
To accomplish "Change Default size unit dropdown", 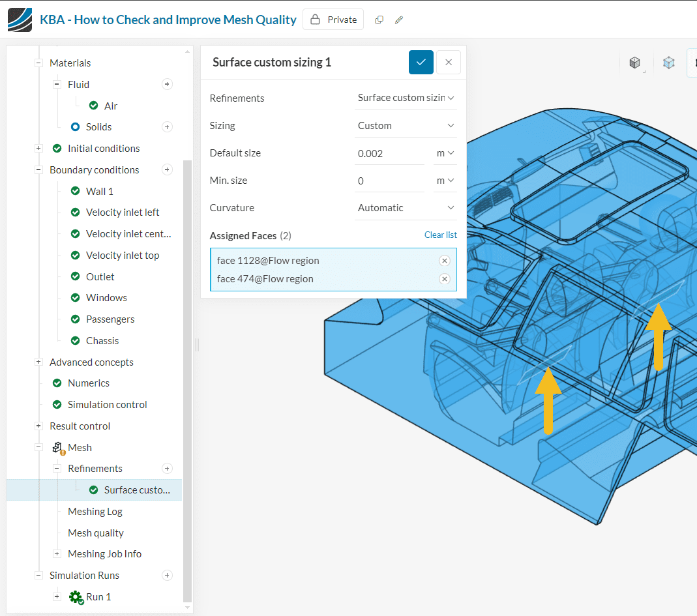I will click(445, 153).
